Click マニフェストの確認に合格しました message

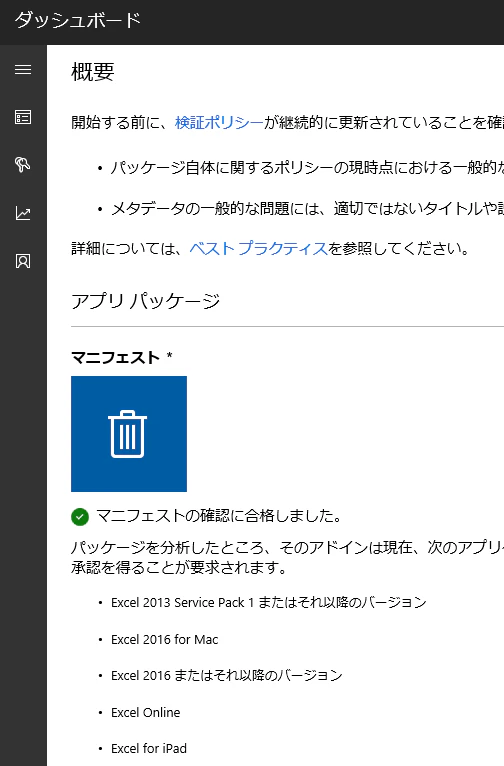219,516
